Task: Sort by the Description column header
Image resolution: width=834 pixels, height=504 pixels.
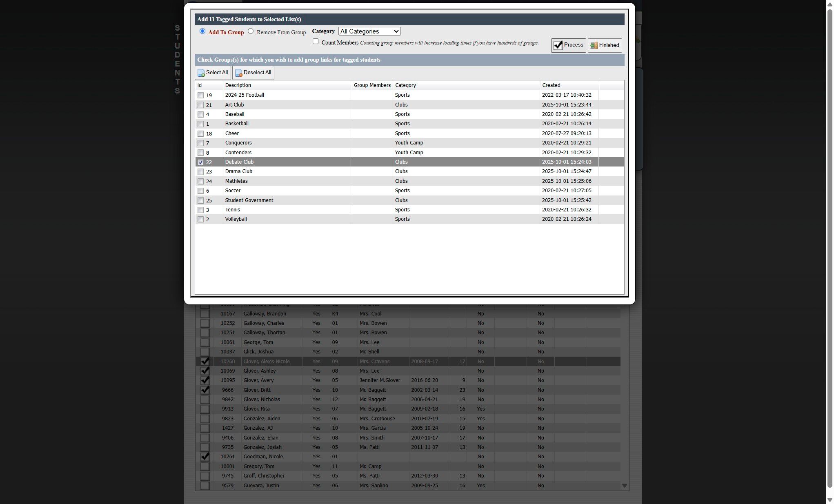Action: 238,85
